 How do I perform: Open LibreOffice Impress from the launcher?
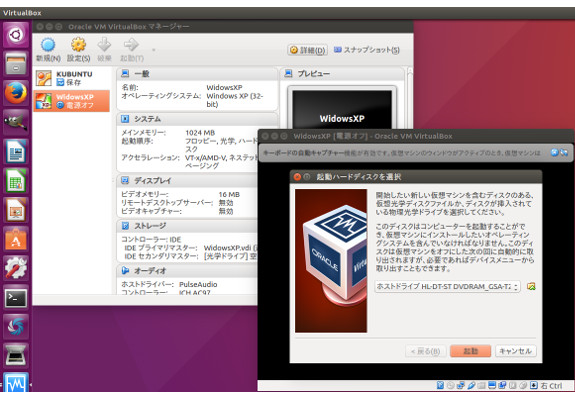point(16,210)
